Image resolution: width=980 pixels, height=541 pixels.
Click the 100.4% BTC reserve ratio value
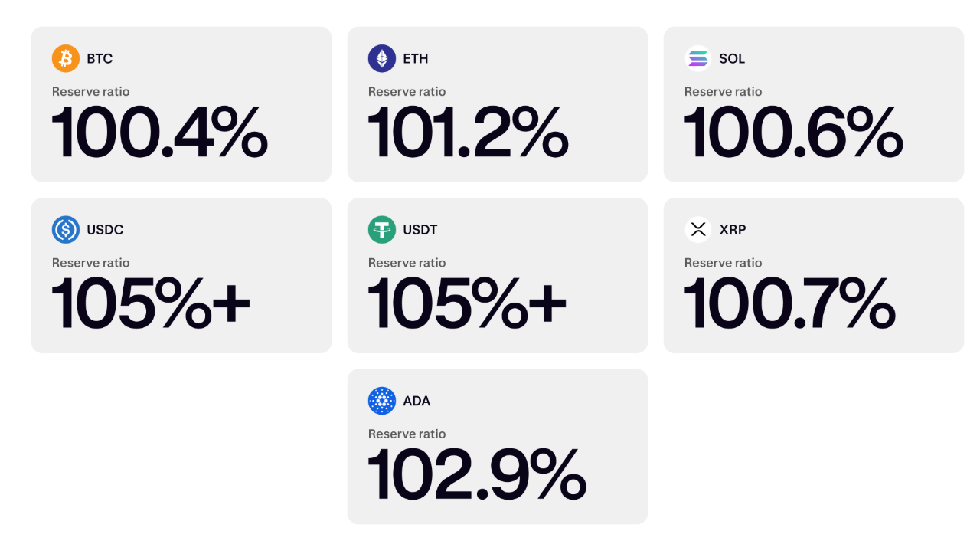point(160,132)
